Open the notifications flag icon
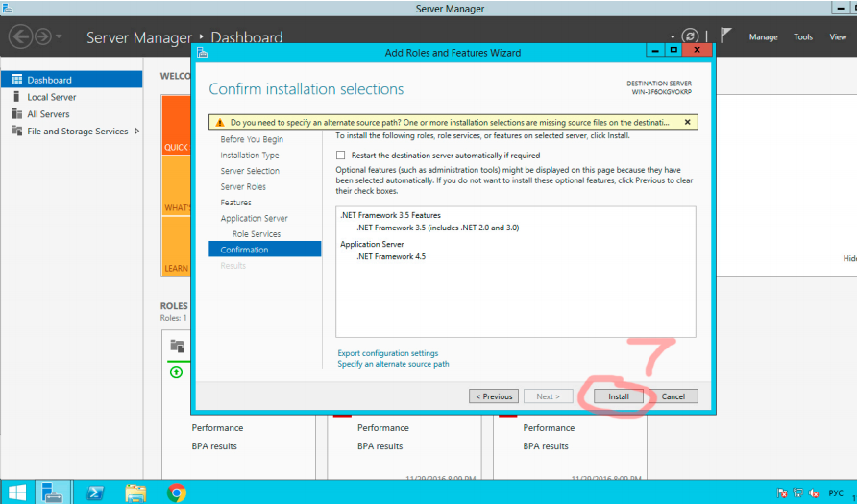This screenshot has height=504, width=857. pos(726,36)
